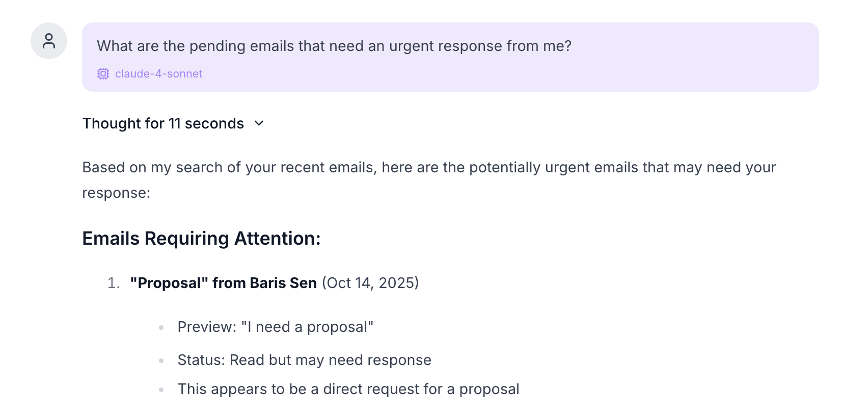Click the bullet dot before Status
This screenshot has width=868, height=416.
[x=161, y=361]
